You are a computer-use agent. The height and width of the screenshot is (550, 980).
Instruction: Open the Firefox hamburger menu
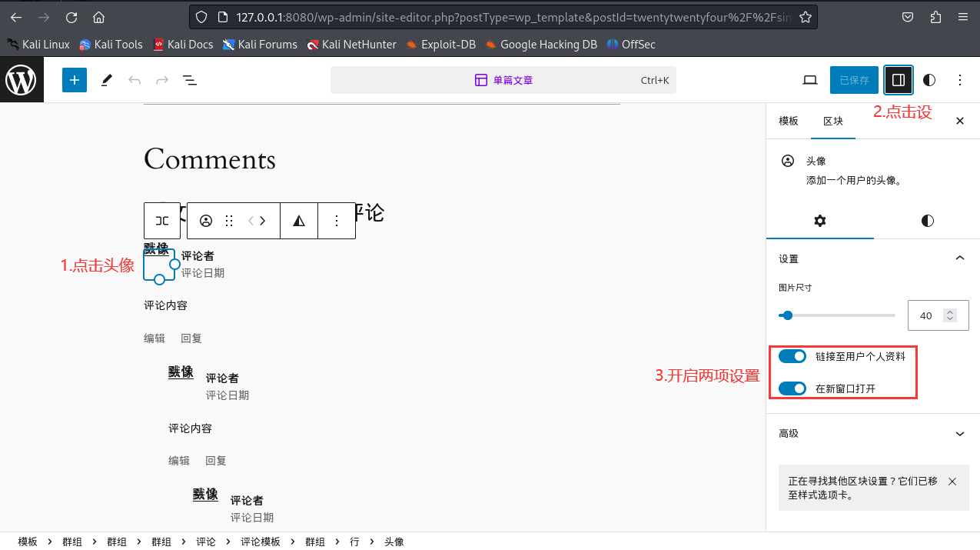tap(963, 17)
